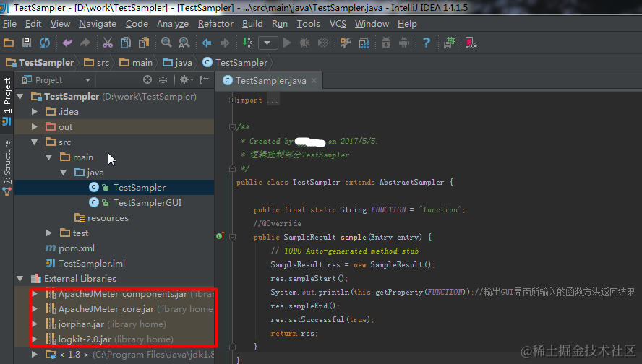The width and height of the screenshot is (642, 364).
Task: Close the TestSampler.java editor tab
Action: [314, 81]
